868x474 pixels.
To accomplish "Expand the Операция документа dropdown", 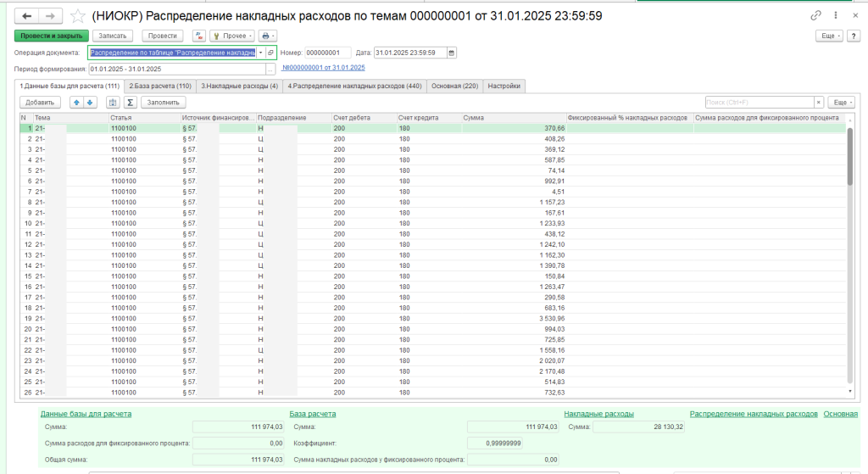I will pos(260,53).
